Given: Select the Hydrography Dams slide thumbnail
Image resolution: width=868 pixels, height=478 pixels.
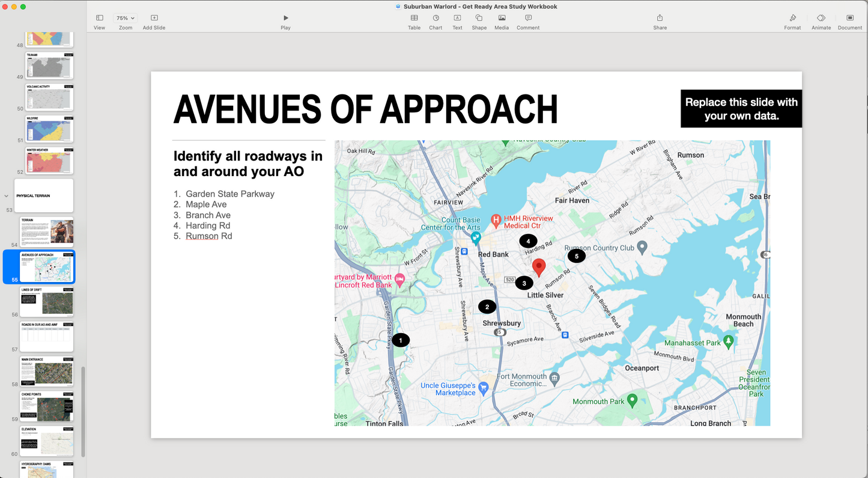Looking at the screenshot, I should [47, 470].
